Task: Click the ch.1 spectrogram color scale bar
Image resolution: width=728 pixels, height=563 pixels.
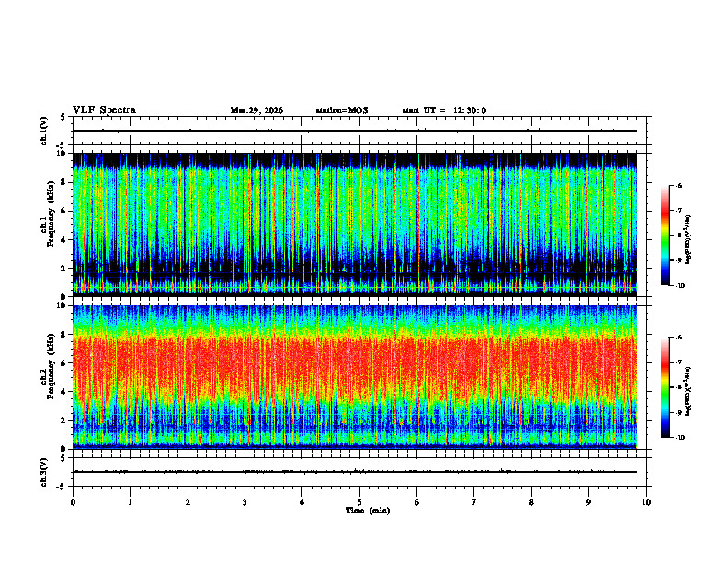Action: 665,236
